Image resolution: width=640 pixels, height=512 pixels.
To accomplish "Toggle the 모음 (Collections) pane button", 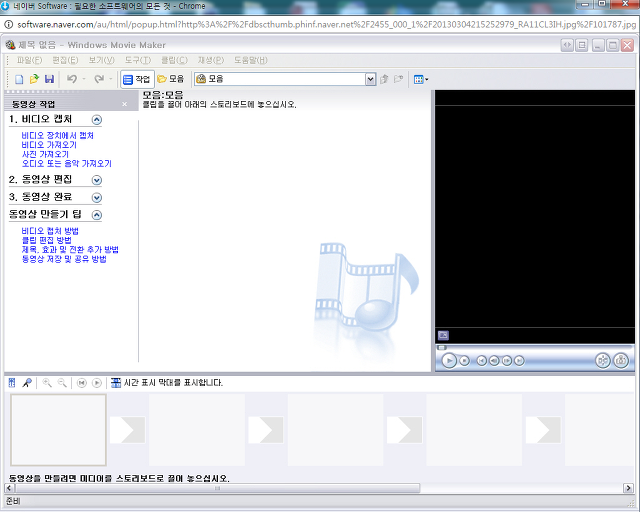I will point(171,79).
